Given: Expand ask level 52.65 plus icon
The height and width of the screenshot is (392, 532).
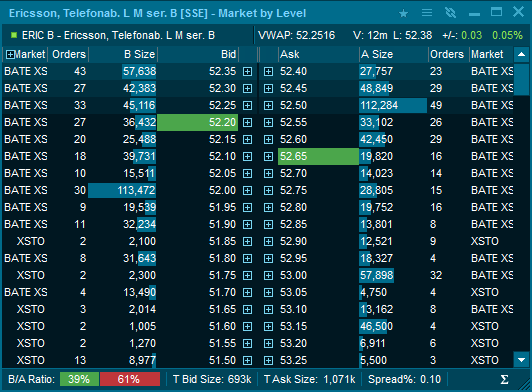Looking at the screenshot, I should (268, 156).
